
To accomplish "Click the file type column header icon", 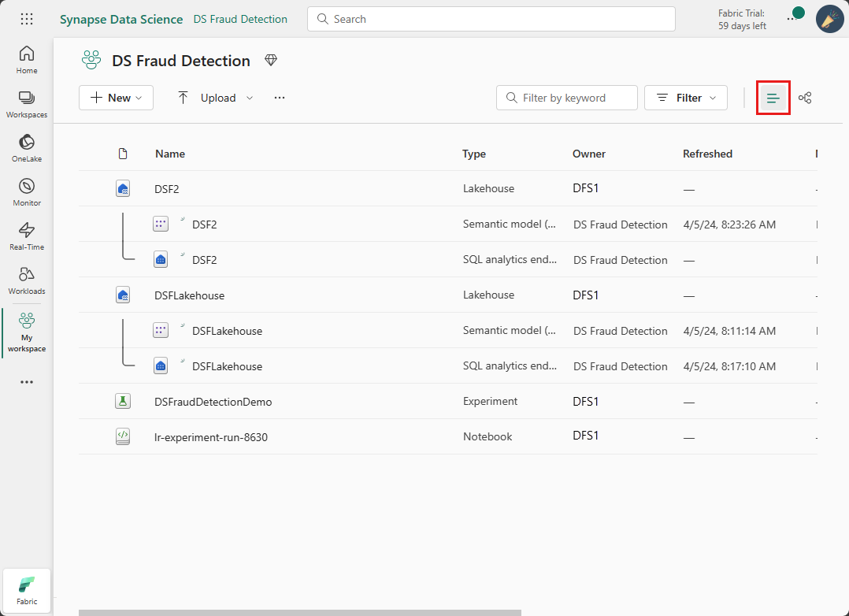I will (x=123, y=154).
